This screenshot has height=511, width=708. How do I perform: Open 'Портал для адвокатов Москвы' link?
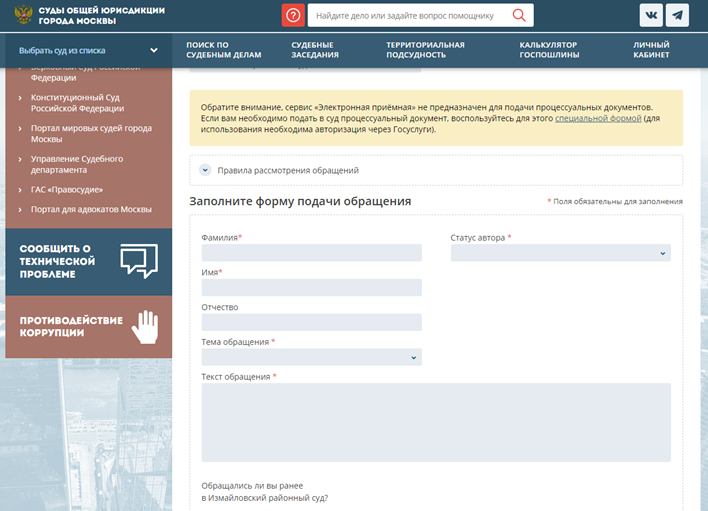(x=91, y=209)
